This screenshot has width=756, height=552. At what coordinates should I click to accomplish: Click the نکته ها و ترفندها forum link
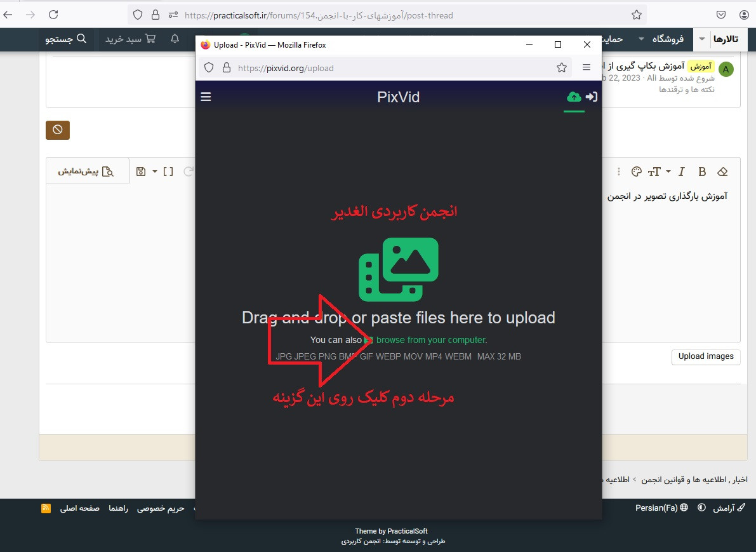point(687,90)
